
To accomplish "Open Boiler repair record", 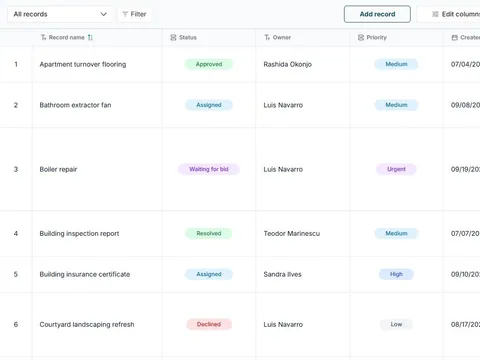I will 58,169.
